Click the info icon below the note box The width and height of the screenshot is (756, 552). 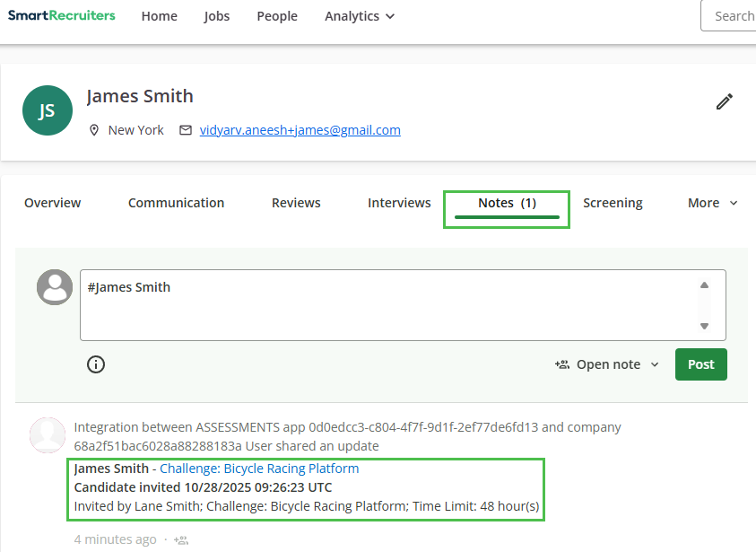pos(96,364)
